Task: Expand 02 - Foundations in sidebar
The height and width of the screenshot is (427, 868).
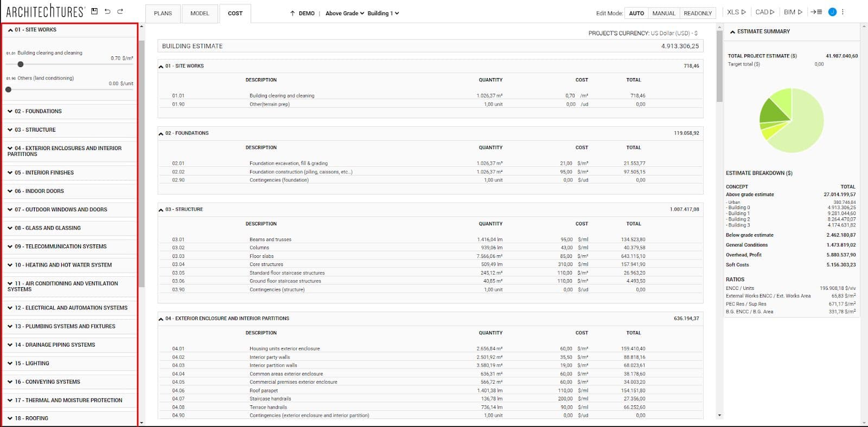Action: (x=69, y=111)
